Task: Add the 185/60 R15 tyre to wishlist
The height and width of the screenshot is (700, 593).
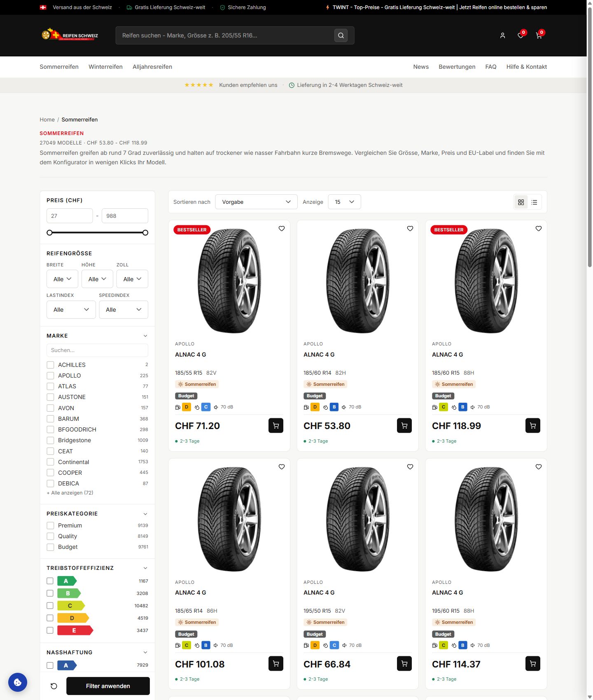Action: pyautogui.click(x=539, y=229)
